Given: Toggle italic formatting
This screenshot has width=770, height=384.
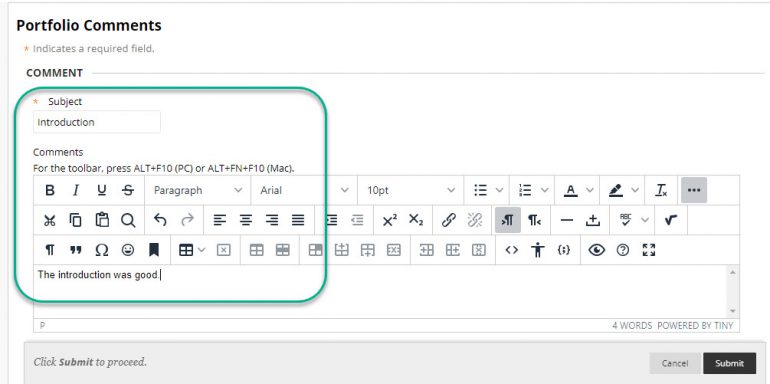Looking at the screenshot, I should point(76,191).
